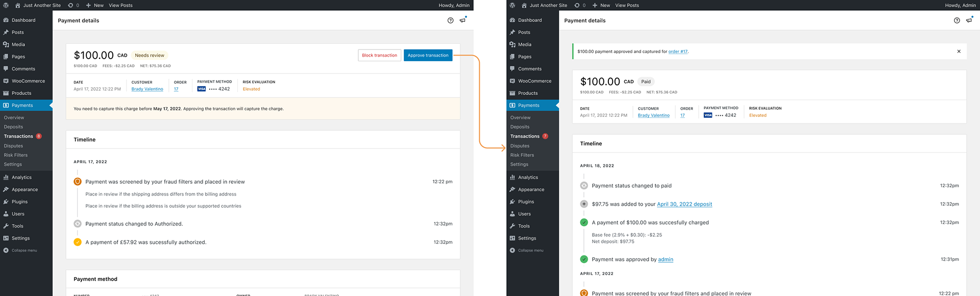The width and height of the screenshot is (980, 296).
Task: Click WordPress logo in left admin bar
Action: tap(6, 5)
